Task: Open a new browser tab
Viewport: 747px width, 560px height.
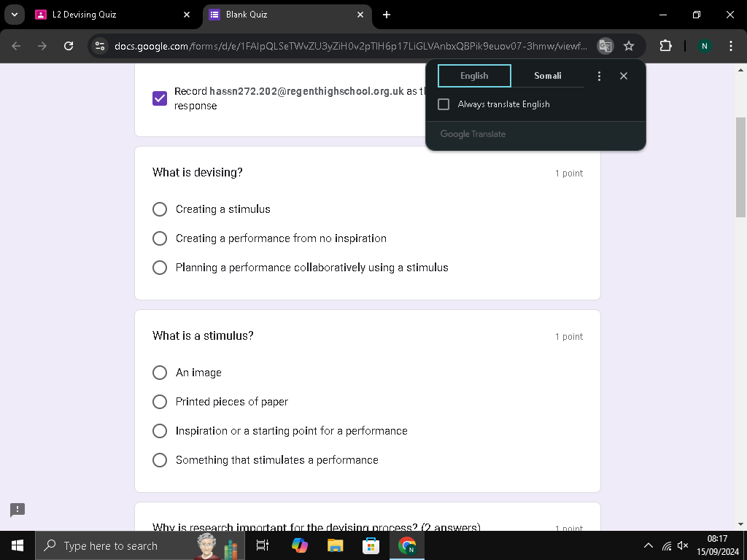Action: pyautogui.click(x=387, y=15)
